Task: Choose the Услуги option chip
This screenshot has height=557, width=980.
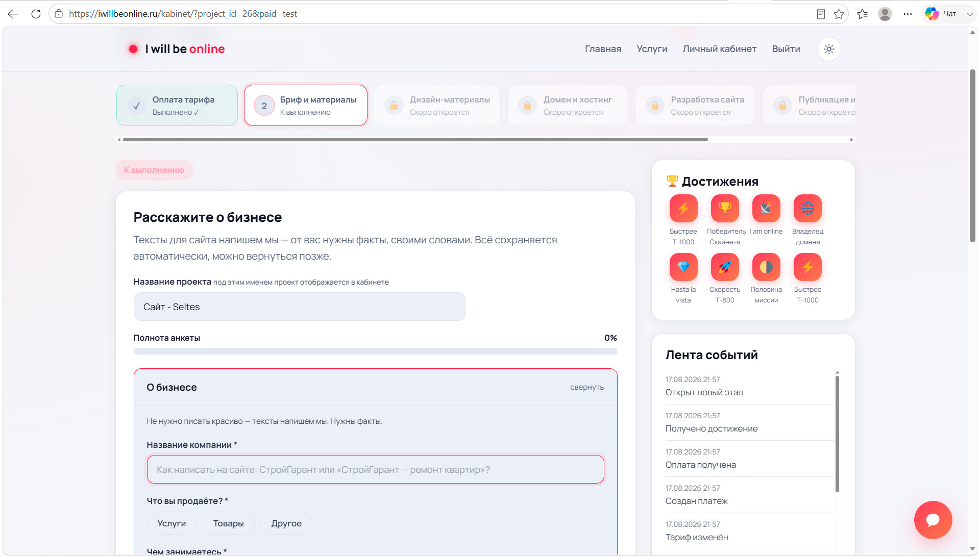Action: pyautogui.click(x=171, y=523)
